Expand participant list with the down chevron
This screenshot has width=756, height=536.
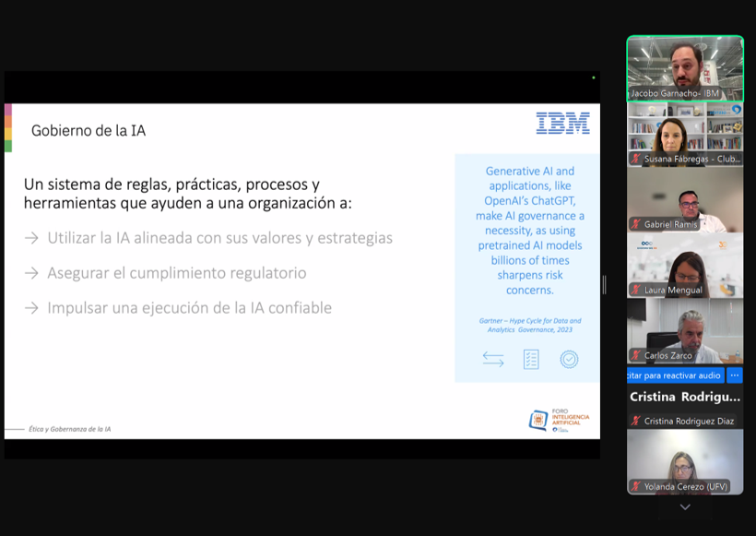[x=684, y=507]
